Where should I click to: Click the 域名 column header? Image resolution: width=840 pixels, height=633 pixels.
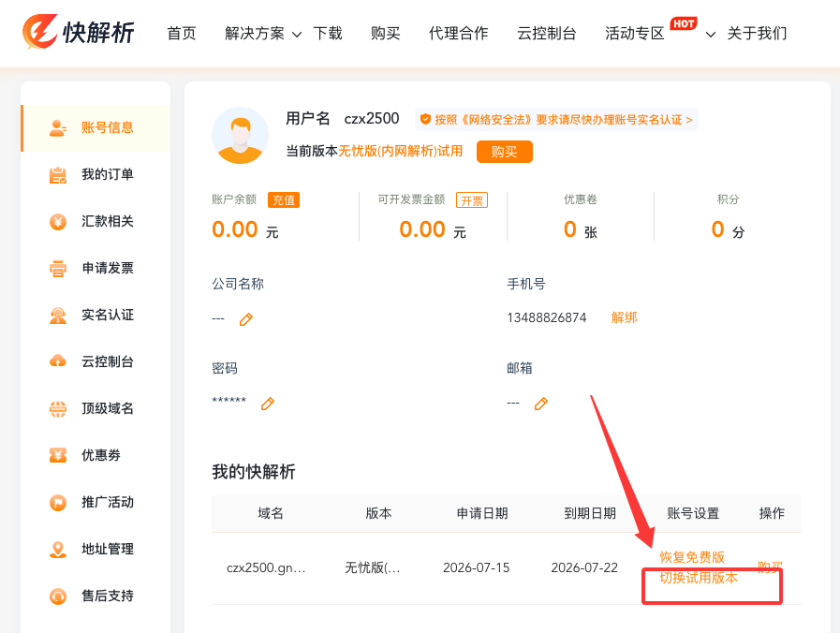[x=270, y=513]
